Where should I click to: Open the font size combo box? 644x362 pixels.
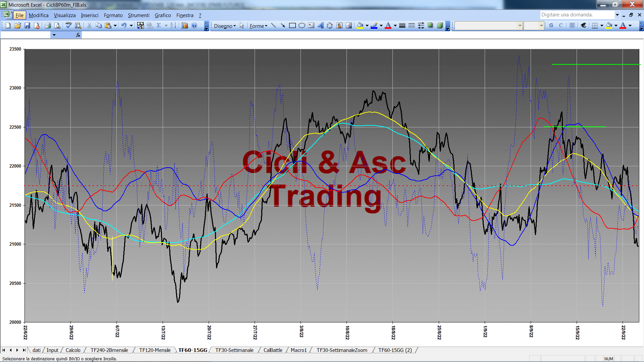pyautogui.click(x=534, y=25)
